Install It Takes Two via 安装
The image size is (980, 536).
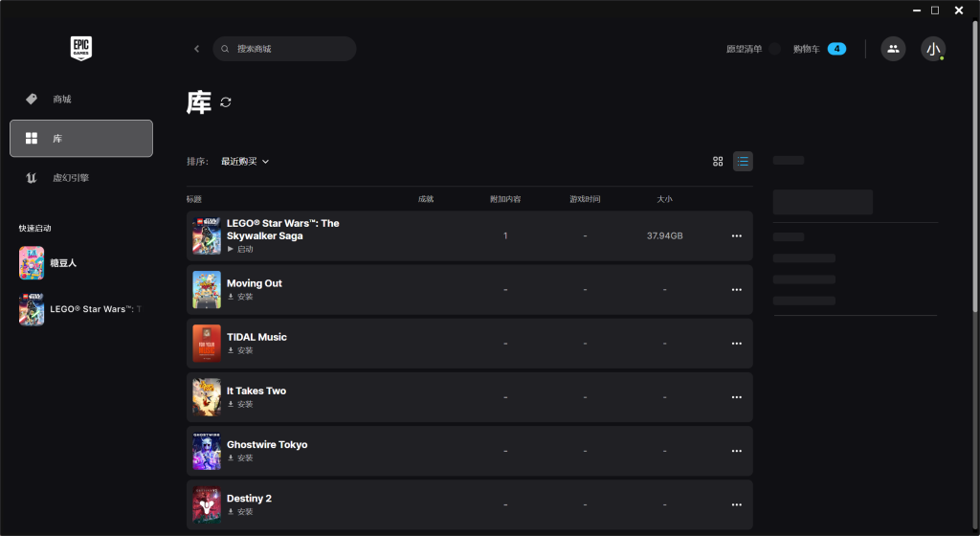(240, 404)
